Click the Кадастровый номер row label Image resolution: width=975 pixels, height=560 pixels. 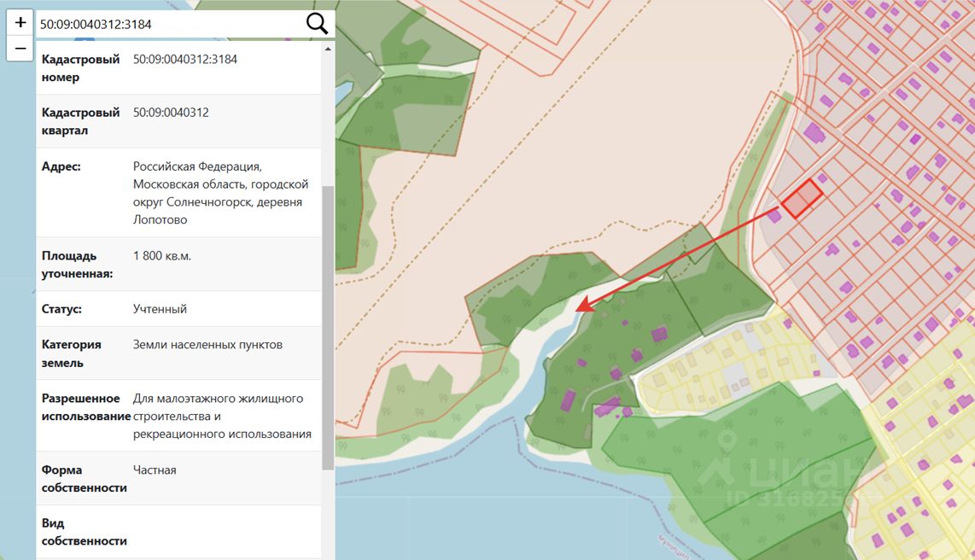click(x=81, y=67)
